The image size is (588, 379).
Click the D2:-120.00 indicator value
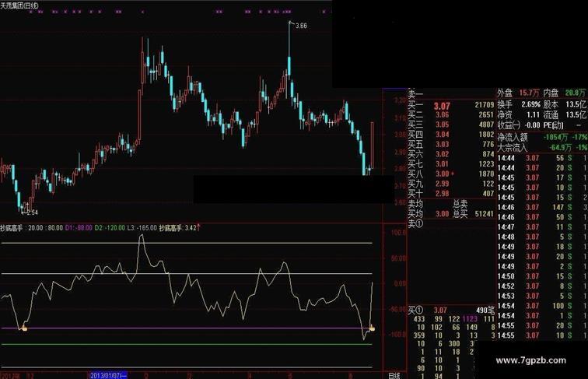110,227
